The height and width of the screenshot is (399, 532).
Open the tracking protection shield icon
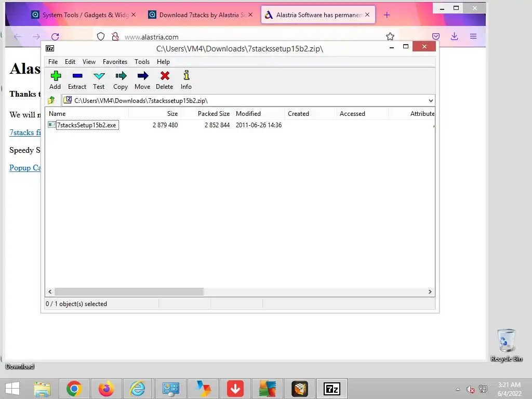[x=101, y=36]
